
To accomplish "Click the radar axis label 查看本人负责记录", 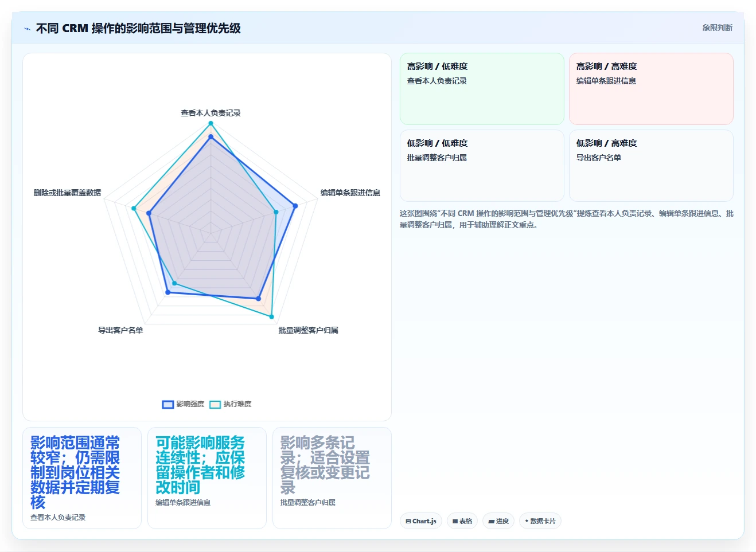I will [211, 113].
